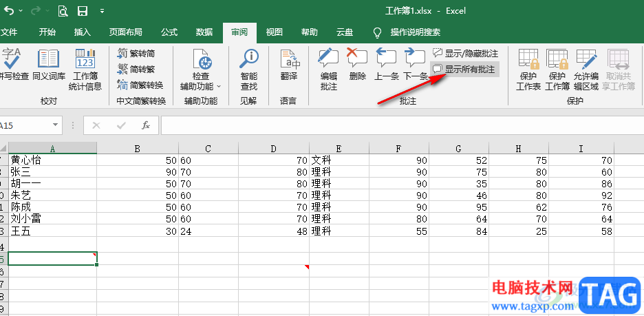
Task: Select the 审阅 ribbon tab
Action: (x=239, y=32)
